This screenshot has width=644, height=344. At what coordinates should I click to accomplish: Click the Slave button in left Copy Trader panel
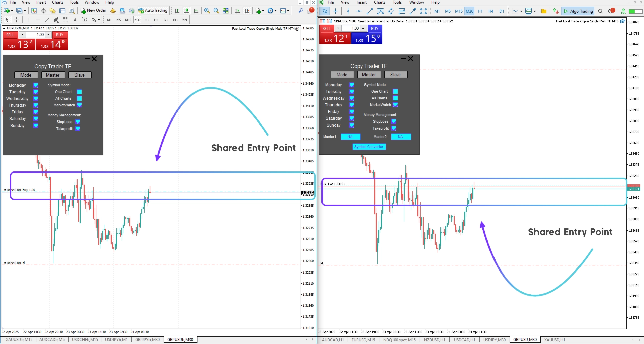(80, 75)
